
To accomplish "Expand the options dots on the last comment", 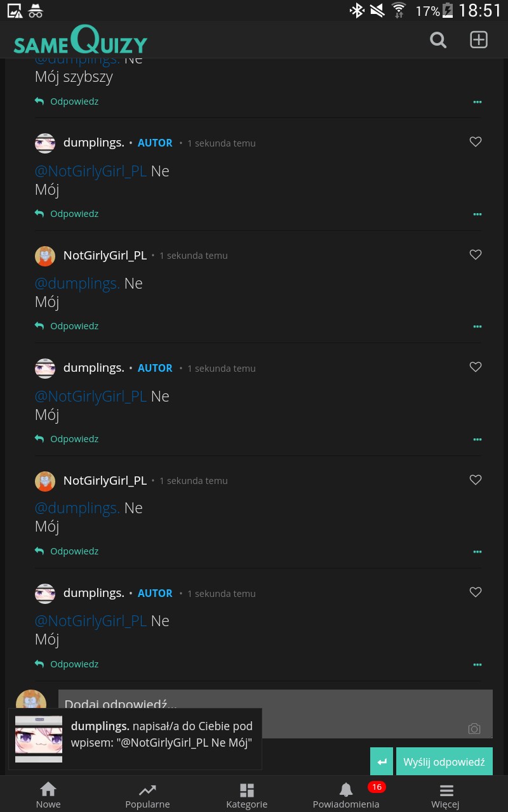I will (x=478, y=665).
